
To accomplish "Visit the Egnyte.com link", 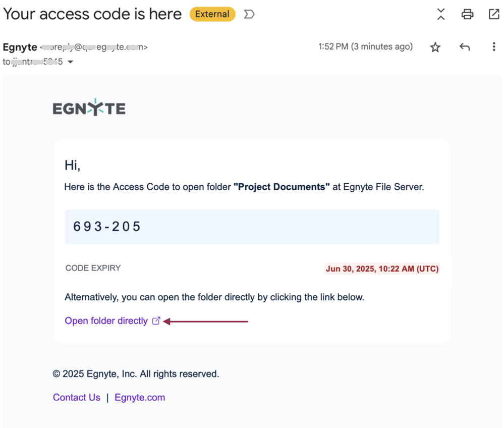I will (x=140, y=397).
